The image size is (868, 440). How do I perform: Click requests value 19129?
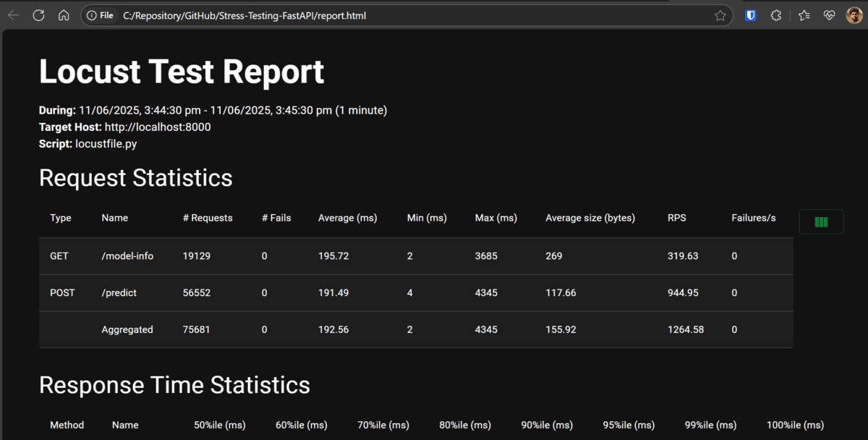(x=197, y=256)
